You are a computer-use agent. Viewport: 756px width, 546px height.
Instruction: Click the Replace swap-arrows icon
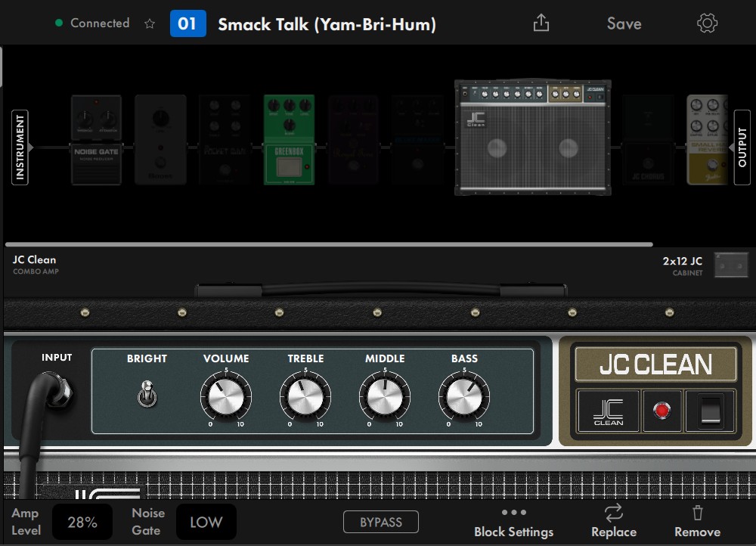point(614,513)
